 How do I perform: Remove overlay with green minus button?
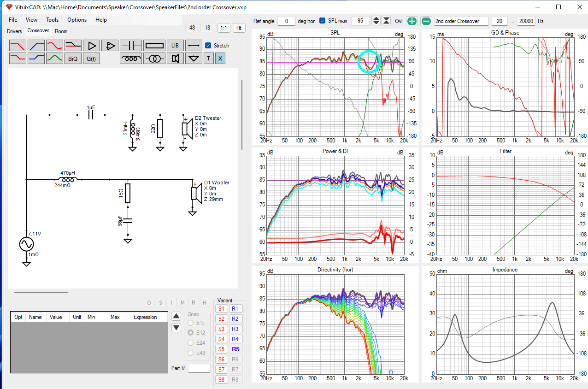pyautogui.click(x=426, y=21)
